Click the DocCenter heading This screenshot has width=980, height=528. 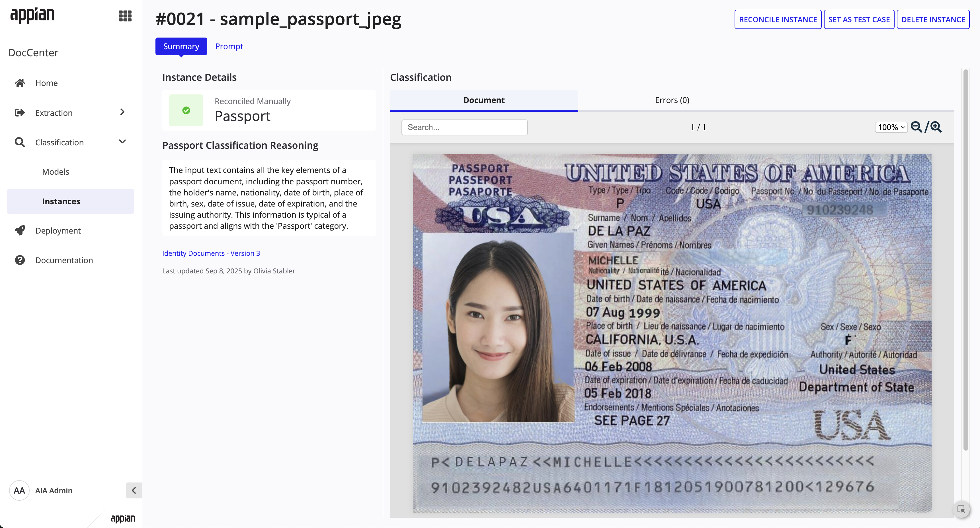[33, 52]
